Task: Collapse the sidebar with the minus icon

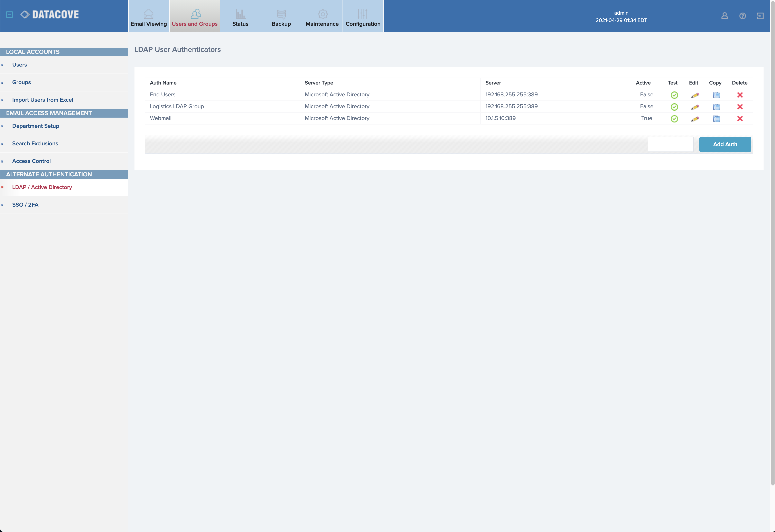Action: click(x=9, y=15)
